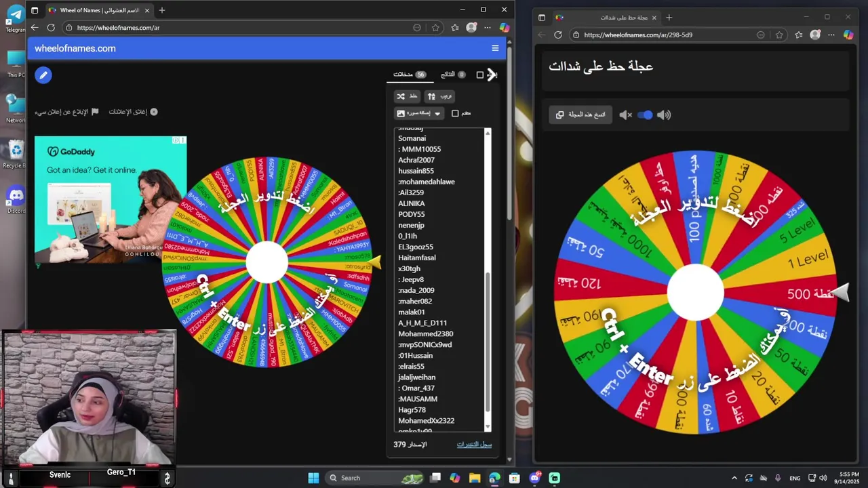The width and height of the screenshot is (868, 488).
Task: Refresh the left browser page
Action: pos(51,28)
